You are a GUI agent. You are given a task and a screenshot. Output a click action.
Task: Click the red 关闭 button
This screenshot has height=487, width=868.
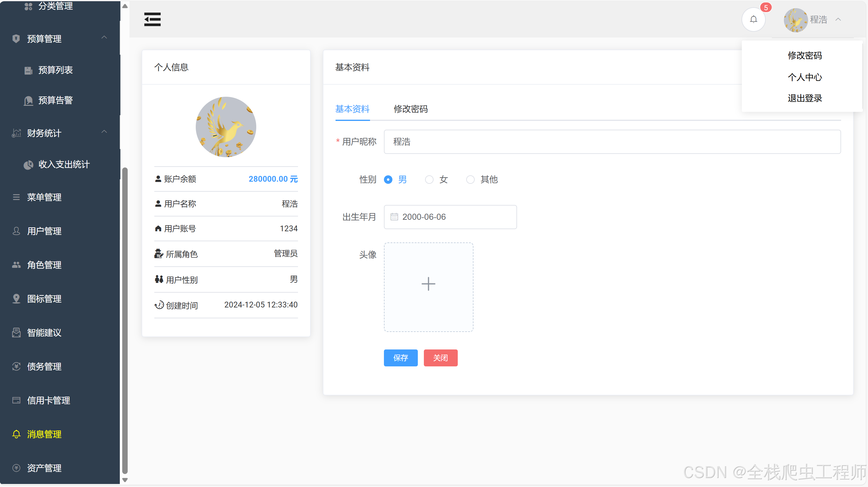[441, 358]
